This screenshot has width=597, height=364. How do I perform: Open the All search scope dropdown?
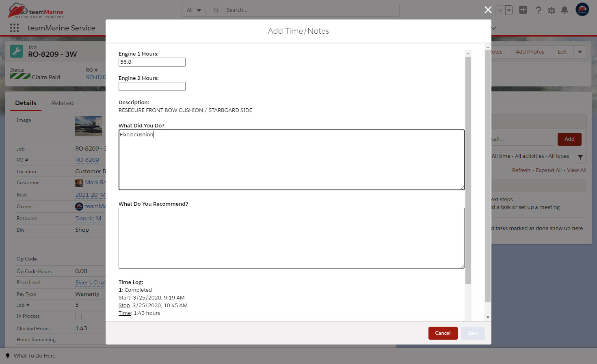coord(193,10)
